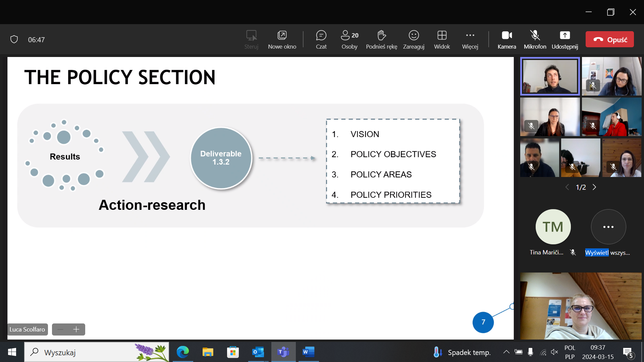Click the shield security icon
644x362 pixels.
(14, 40)
